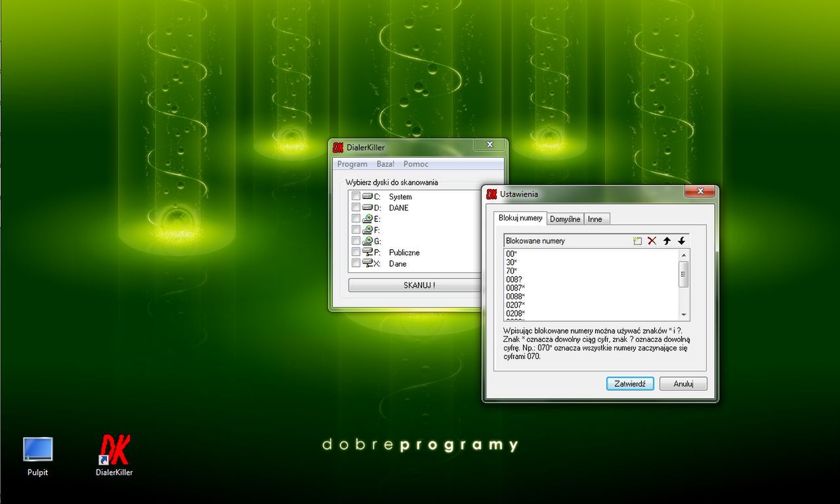Click the D: hard drive icon
This screenshot has width=840, height=504.
(x=367, y=207)
